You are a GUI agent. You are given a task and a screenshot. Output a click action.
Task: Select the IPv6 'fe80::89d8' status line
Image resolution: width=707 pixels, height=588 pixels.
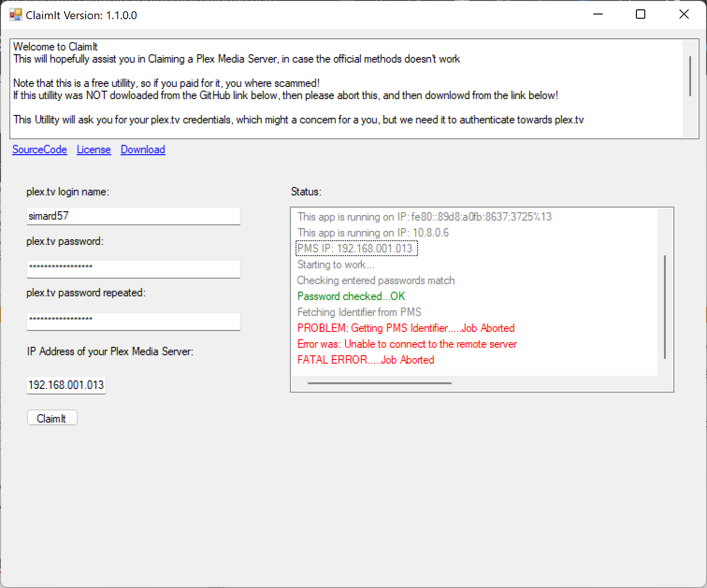pyautogui.click(x=425, y=217)
